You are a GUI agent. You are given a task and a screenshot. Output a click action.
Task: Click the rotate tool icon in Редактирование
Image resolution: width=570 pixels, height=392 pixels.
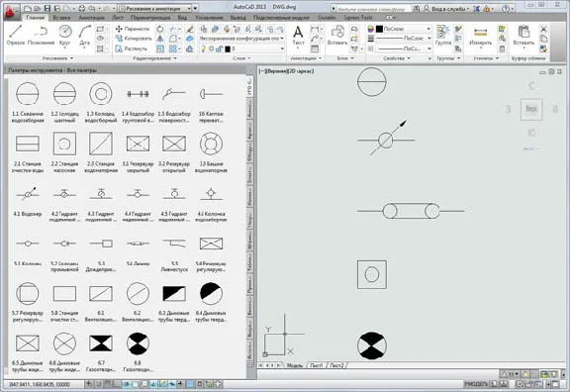click(160, 29)
